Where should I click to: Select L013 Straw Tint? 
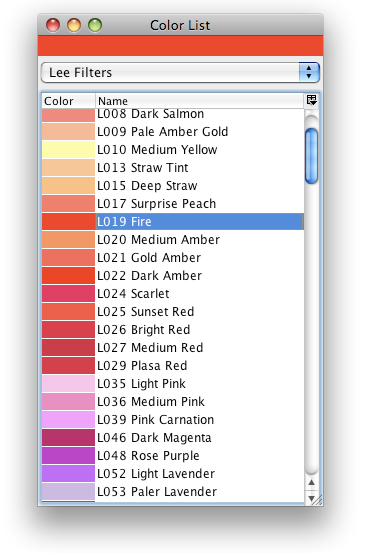173,168
